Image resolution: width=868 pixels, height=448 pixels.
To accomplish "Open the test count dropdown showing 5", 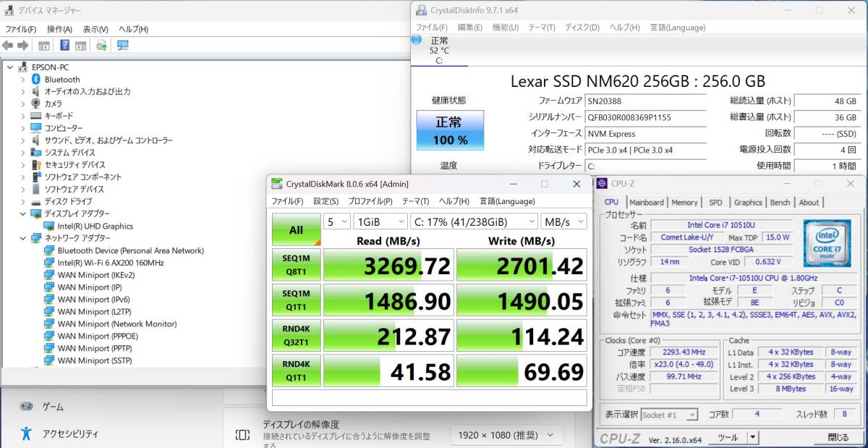I will pyautogui.click(x=336, y=221).
